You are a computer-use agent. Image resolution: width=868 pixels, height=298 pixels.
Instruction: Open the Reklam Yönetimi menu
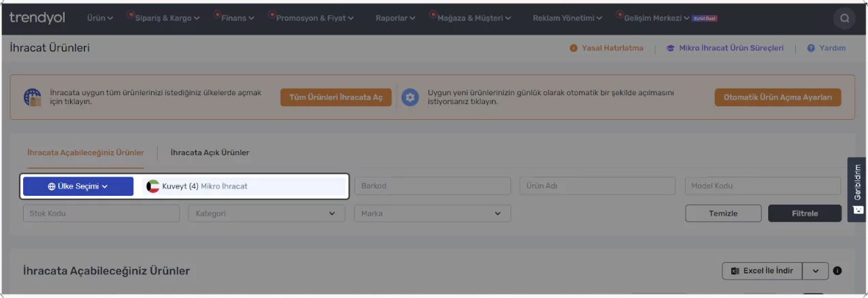[567, 18]
